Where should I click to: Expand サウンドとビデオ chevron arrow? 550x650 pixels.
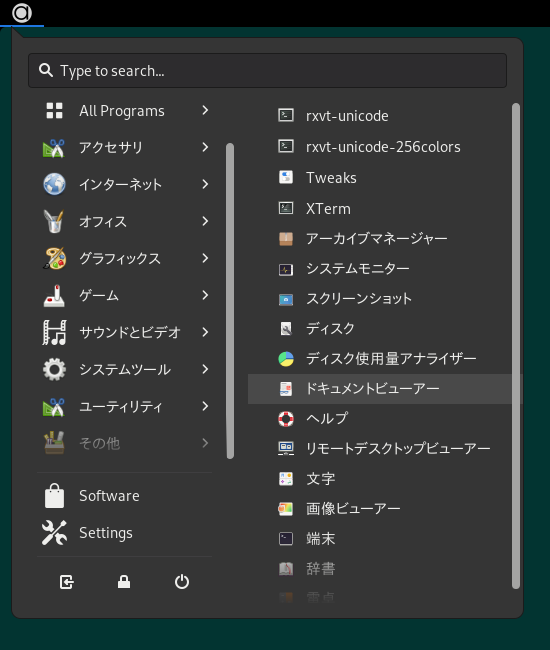205,332
